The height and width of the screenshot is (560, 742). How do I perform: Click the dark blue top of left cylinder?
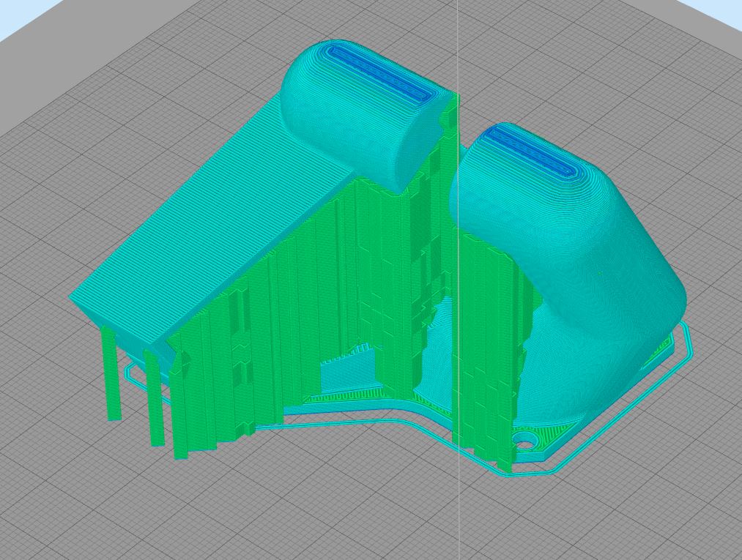381,73
